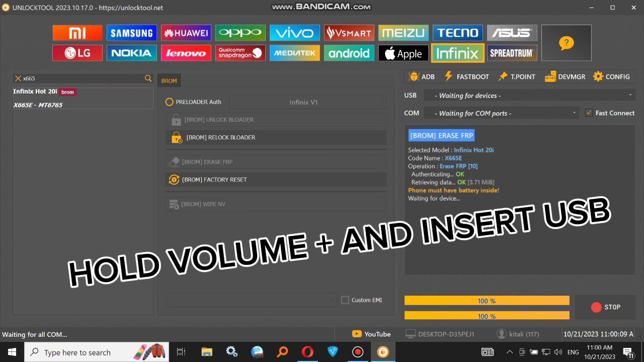Open the ADB tools
The width and height of the screenshot is (644, 362).
pos(422,76)
